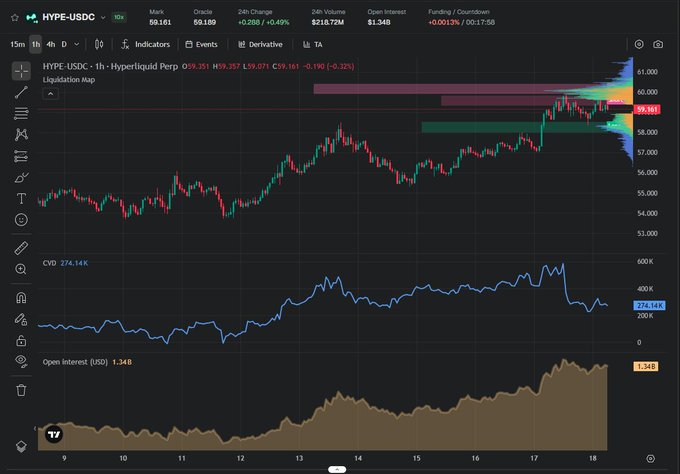Select the brush drawing tool

click(x=21, y=177)
